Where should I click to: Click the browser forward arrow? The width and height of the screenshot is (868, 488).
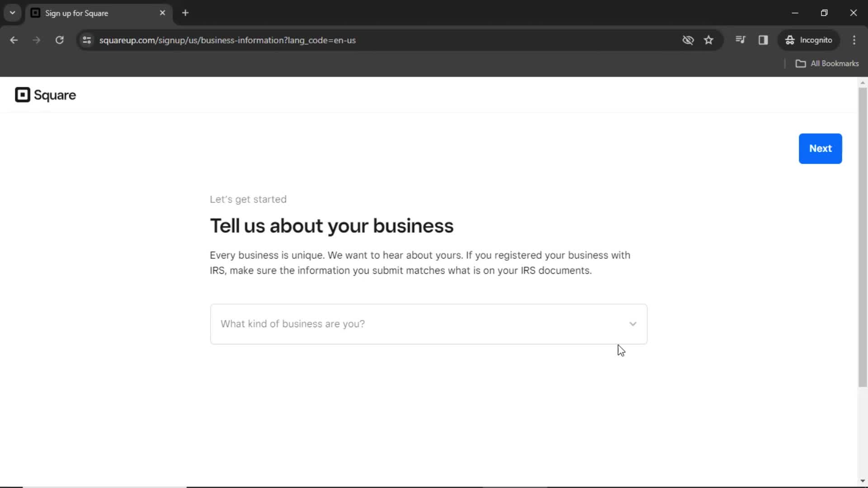point(37,40)
